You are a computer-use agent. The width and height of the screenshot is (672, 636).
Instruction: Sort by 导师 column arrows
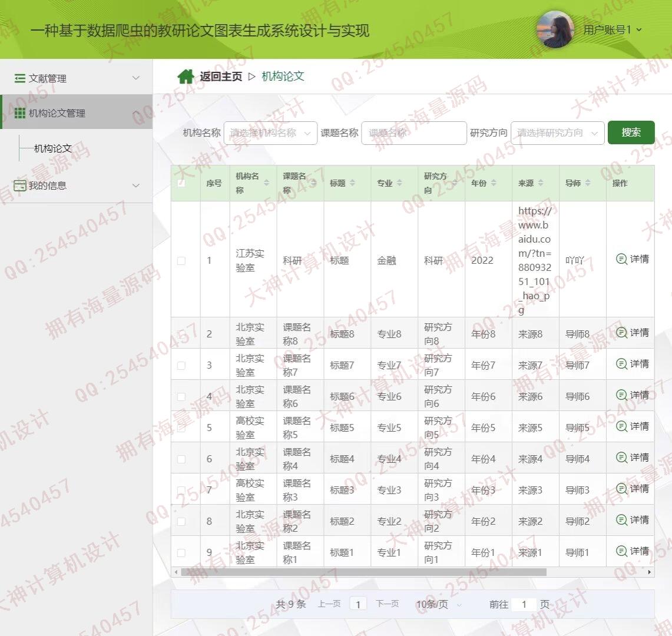pyautogui.click(x=588, y=183)
